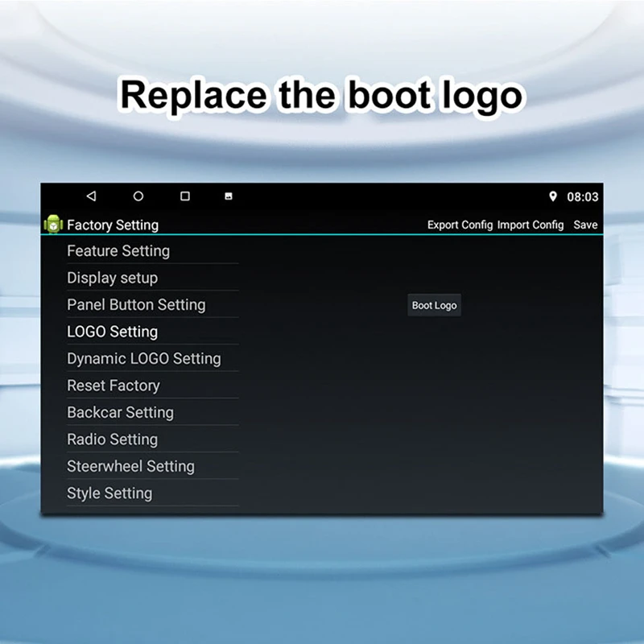The image size is (644, 644).
Task: Open Dynamic LOGO Setting
Action: point(152,358)
